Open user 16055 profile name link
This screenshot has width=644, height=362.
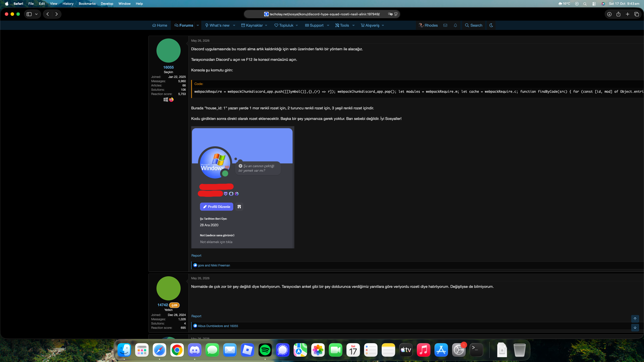pos(168,67)
